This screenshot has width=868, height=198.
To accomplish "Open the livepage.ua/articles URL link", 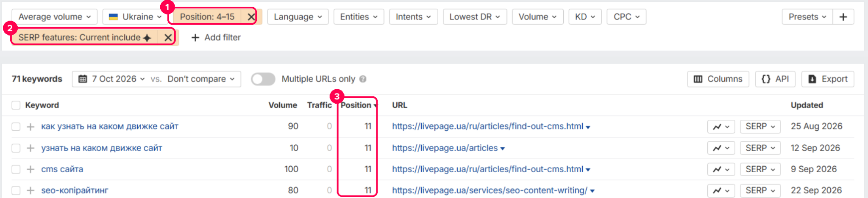I will coord(445,148).
